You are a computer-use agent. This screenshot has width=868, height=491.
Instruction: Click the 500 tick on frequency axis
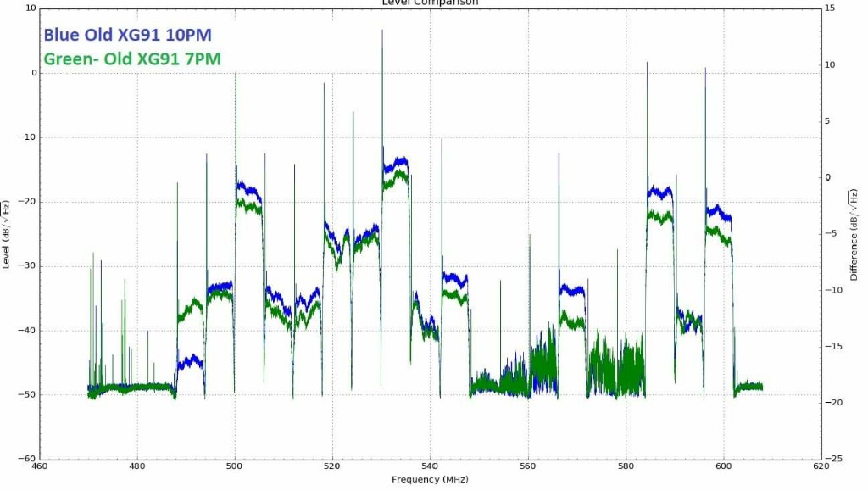click(x=235, y=466)
